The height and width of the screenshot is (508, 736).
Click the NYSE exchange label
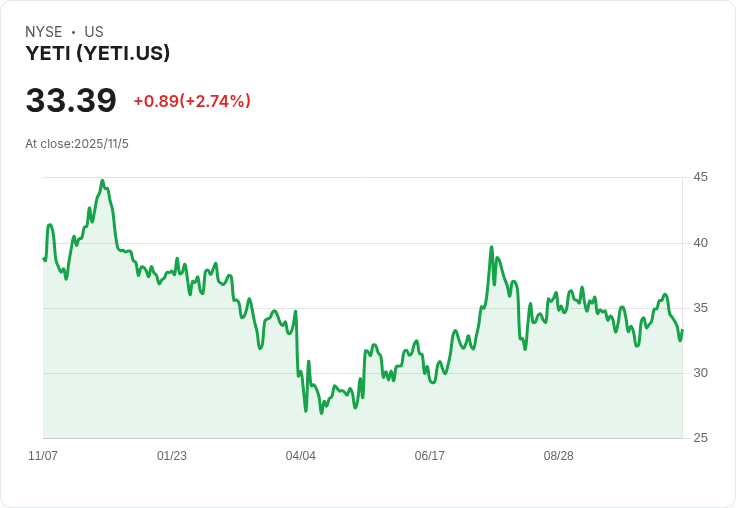coord(44,32)
